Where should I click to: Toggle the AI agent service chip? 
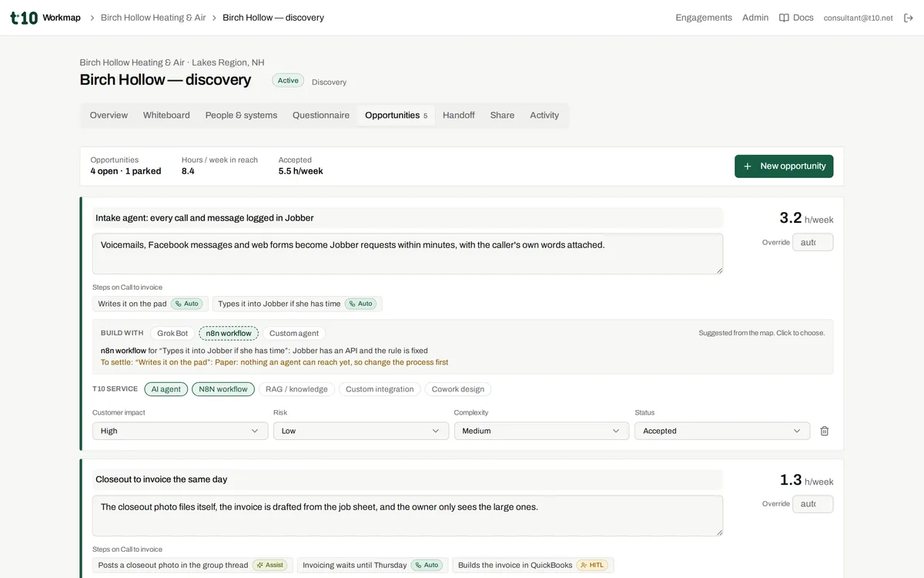tap(166, 389)
